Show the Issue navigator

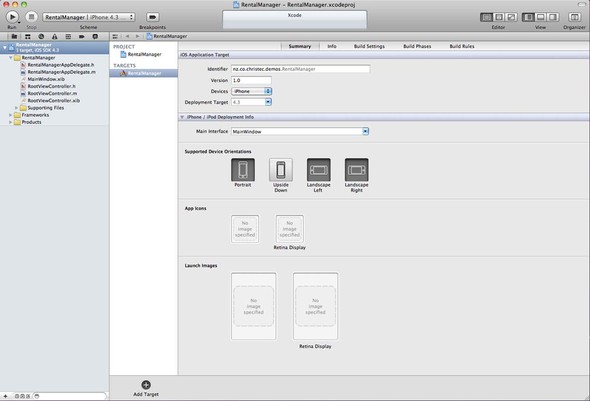click(x=55, y=36)
